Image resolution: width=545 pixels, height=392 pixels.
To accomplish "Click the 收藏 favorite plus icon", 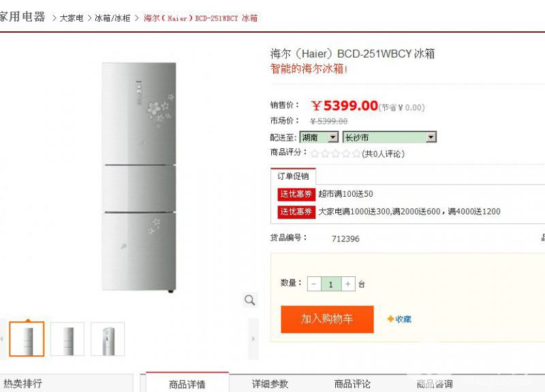I will [x=391, y=319].
